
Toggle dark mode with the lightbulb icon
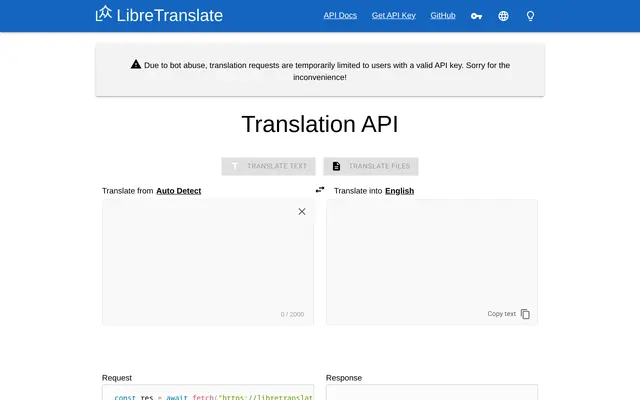(530, 16)
